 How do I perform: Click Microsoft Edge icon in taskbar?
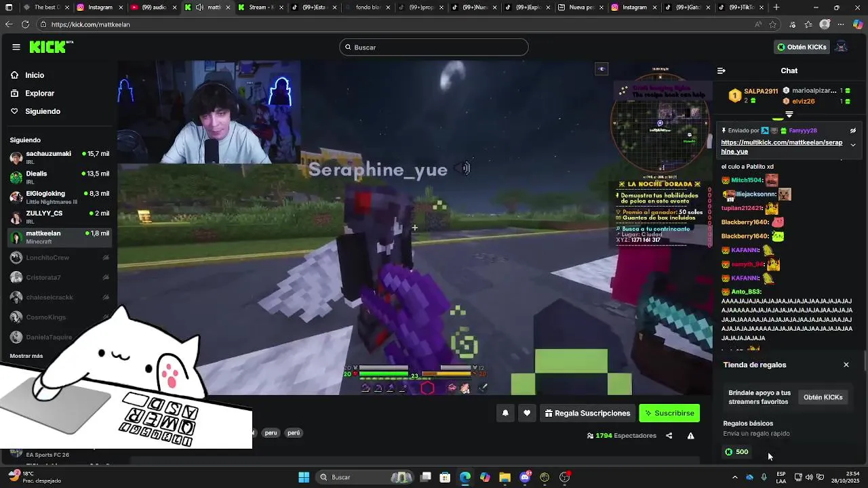click(x=465, y=477)
